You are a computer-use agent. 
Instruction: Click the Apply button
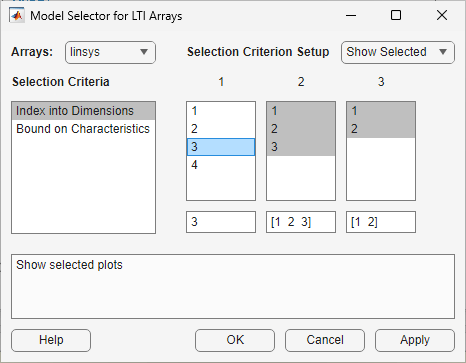[415, 340]
